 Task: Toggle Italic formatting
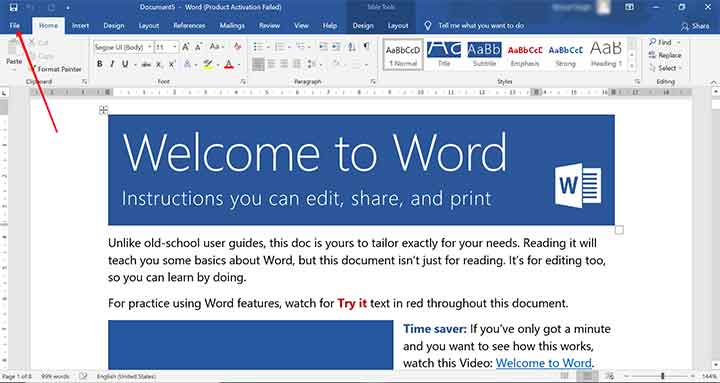coord(112,64)
